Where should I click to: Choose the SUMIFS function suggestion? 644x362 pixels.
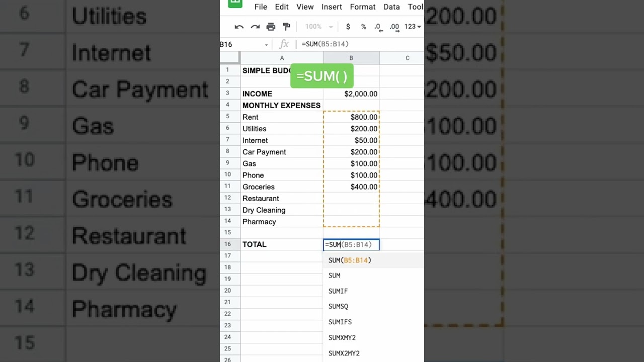(x=373, y=322)
